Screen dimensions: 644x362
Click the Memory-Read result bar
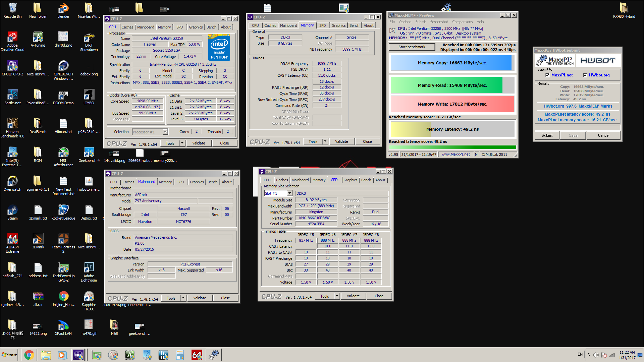pos(452,85)
